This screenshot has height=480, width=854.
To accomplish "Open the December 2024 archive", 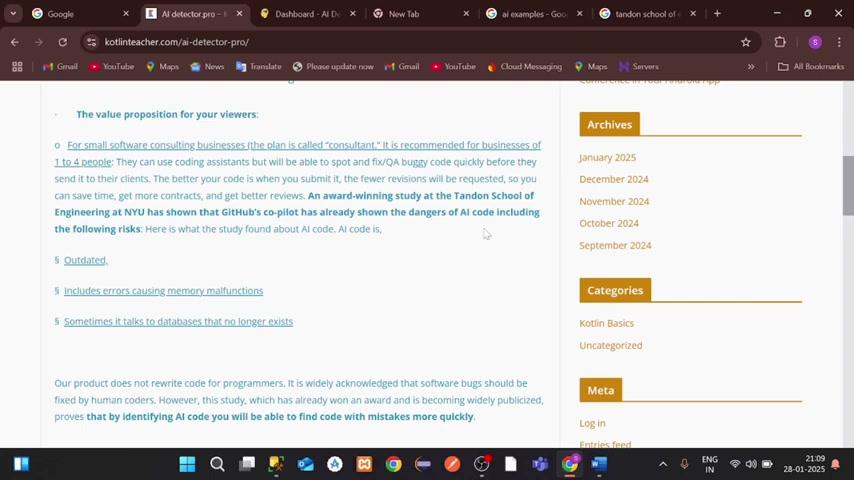I will click(x=614, y=179).
